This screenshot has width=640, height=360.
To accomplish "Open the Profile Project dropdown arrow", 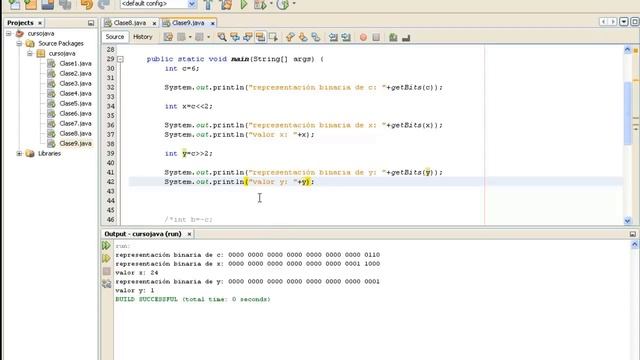I will pyautogui.click(x=294, y=4).
